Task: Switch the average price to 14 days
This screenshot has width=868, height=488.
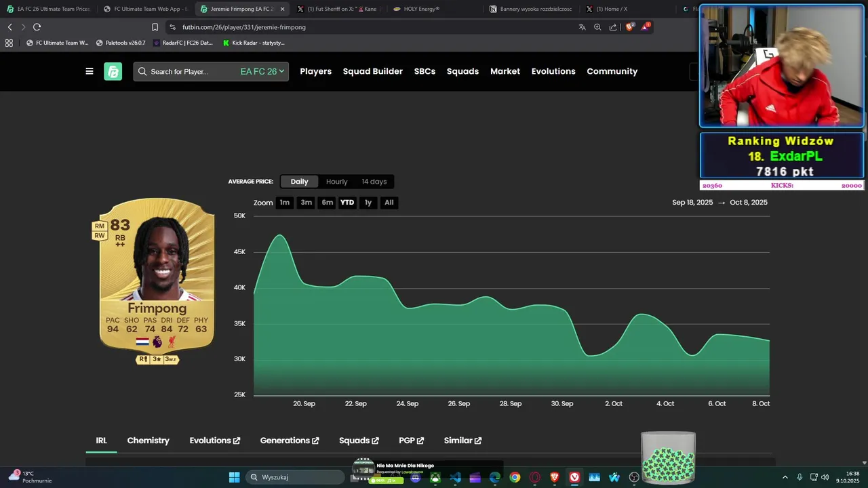Action: tap(374, 182)
